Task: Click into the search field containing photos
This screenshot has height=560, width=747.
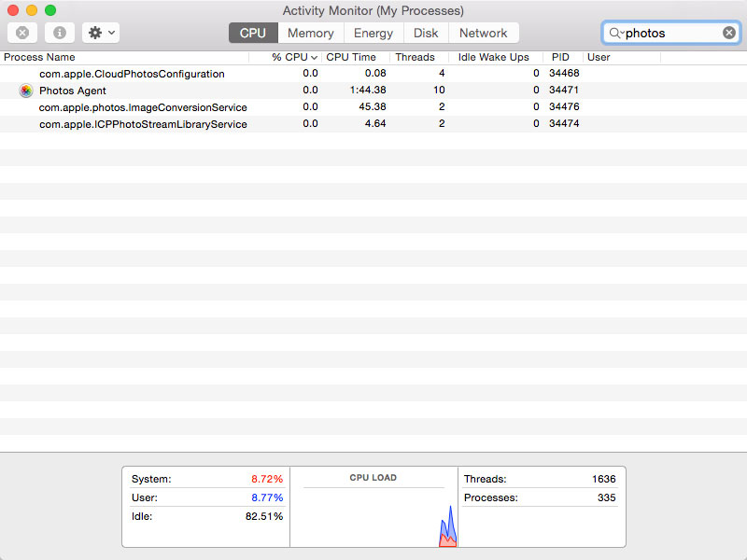Action: (x=671, y=33)
